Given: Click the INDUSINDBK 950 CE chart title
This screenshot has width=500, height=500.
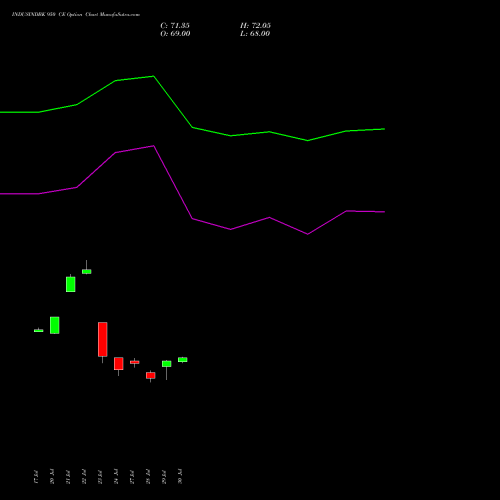Looking at the screenshot, I should 76,14.
